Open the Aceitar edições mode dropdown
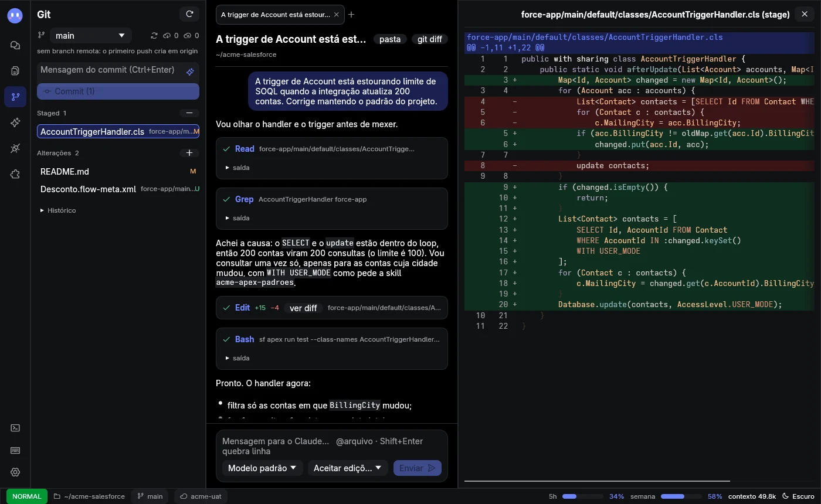Image resolution: width=821 pixels, height=504 pixels. point(348,468)
